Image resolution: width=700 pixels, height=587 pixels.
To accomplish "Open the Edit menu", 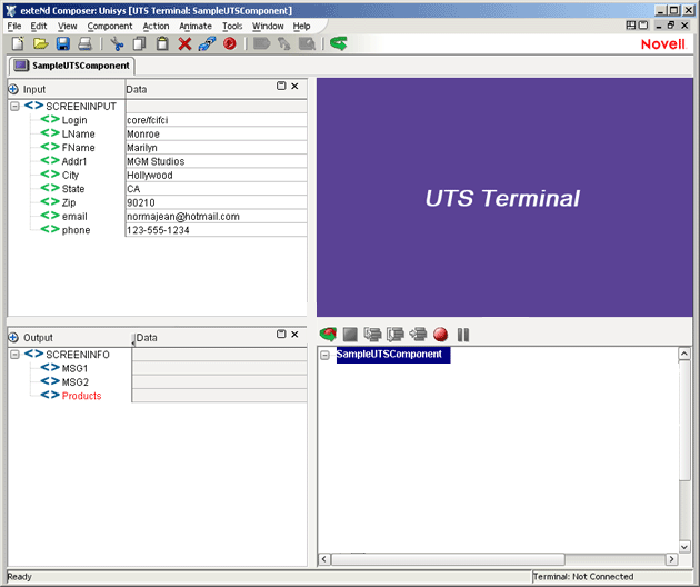I will pyautogui.click(x=39, y=26).
